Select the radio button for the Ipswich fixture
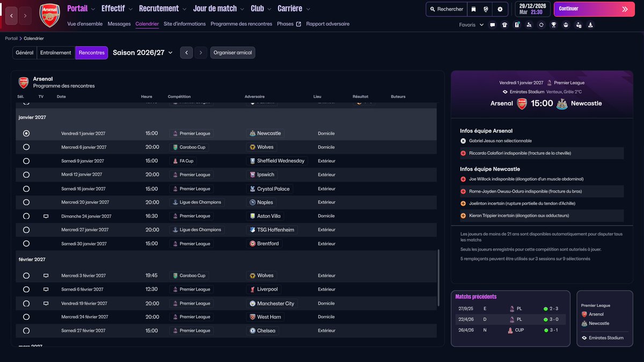The width and height of the screenshot is (644, 362). coord(26,175)
